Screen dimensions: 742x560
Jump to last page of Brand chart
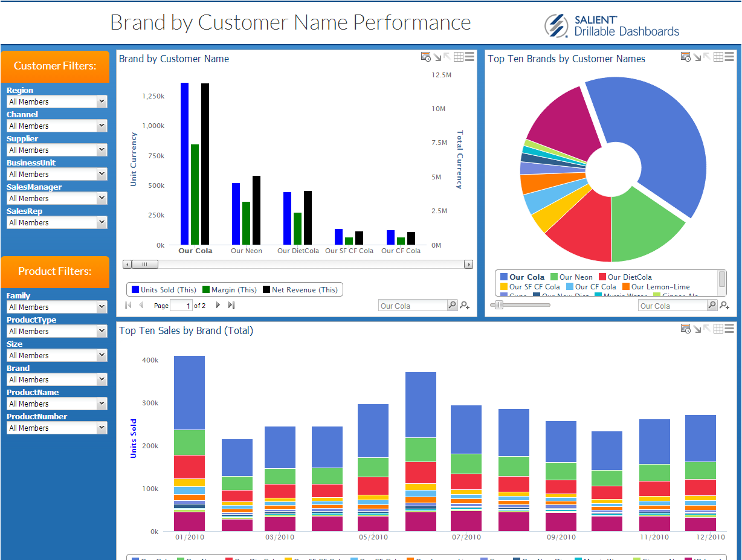(231, 306)
